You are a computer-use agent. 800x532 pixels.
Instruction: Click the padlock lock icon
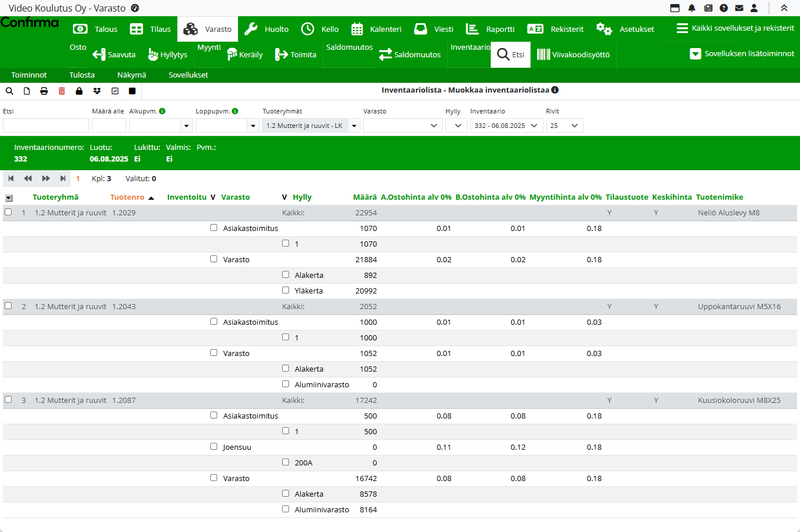tap(79, 91)
